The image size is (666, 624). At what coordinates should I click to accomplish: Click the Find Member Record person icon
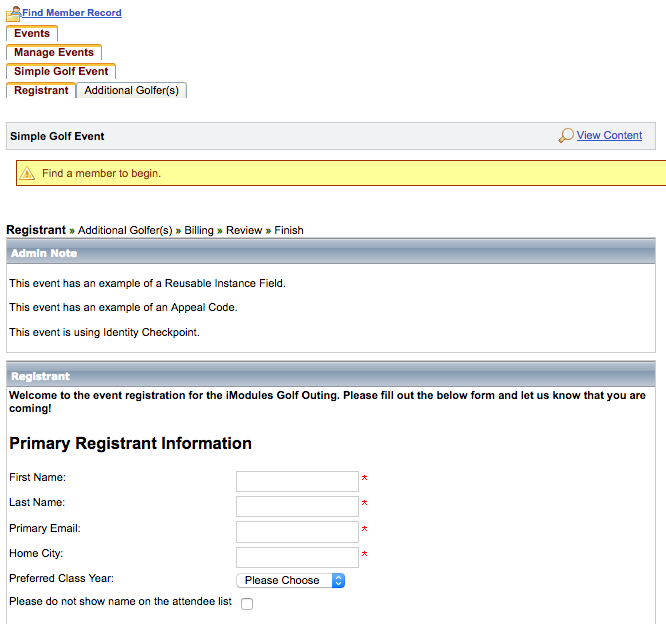[13, 13]
